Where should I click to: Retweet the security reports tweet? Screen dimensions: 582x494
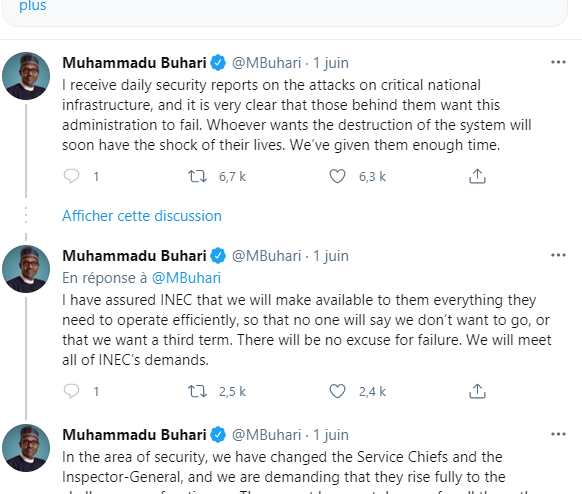click(197, 176)
